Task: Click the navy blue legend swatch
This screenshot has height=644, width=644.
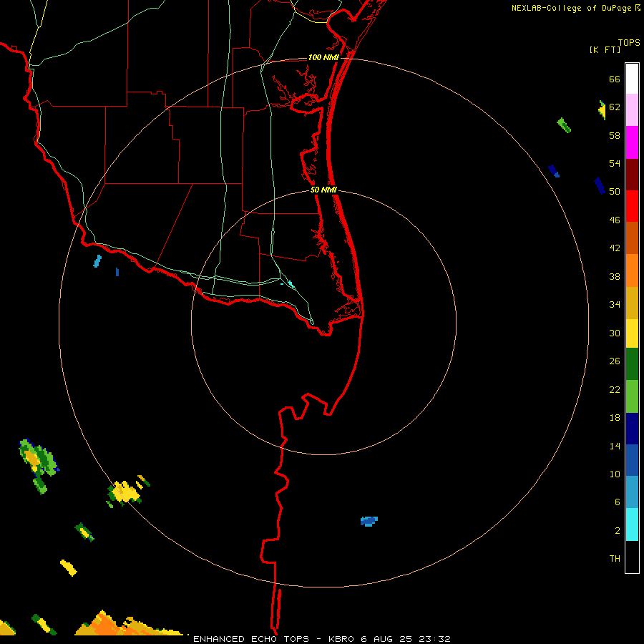Action: click(x=632, y=429)
